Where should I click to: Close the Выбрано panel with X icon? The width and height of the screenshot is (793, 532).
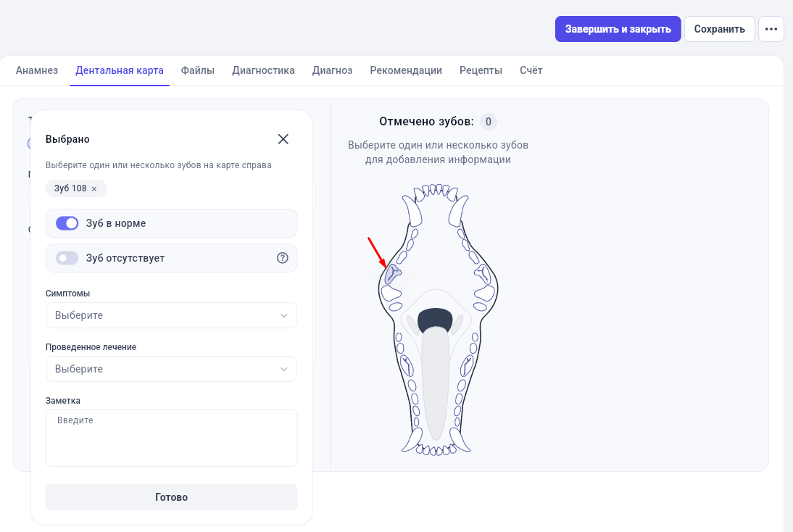point(283,139)
